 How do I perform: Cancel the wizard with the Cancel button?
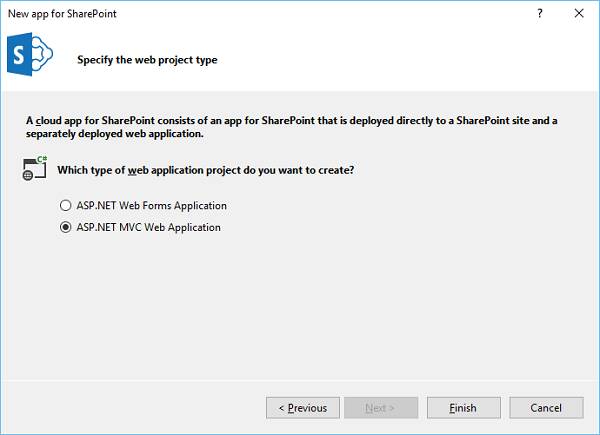coord(546,408)
